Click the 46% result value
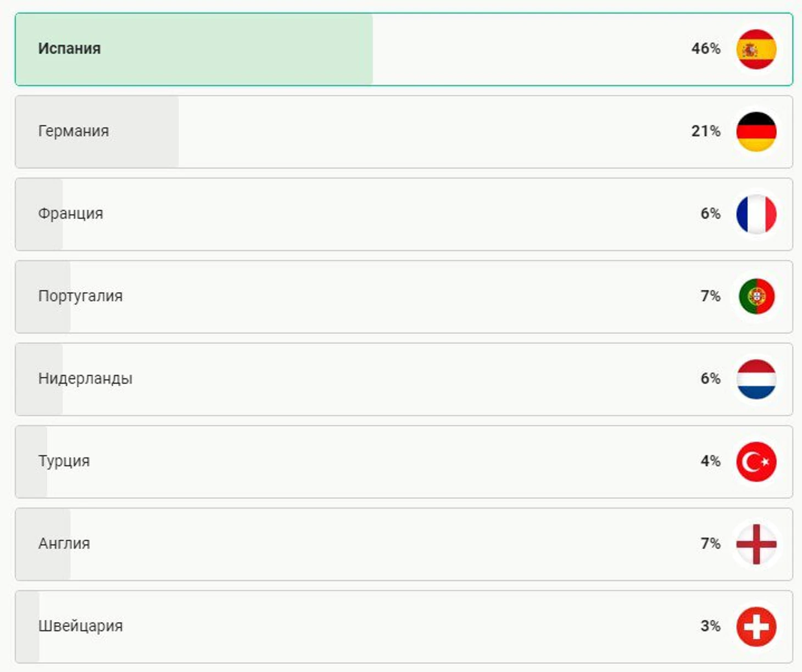Viewport: 802px width, 672px height. (706, 48)
